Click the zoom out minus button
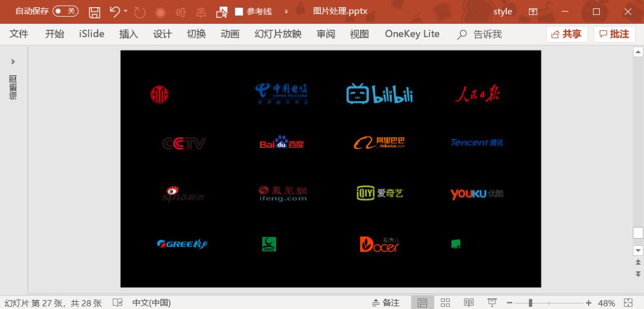 click(x=509, y=303)
